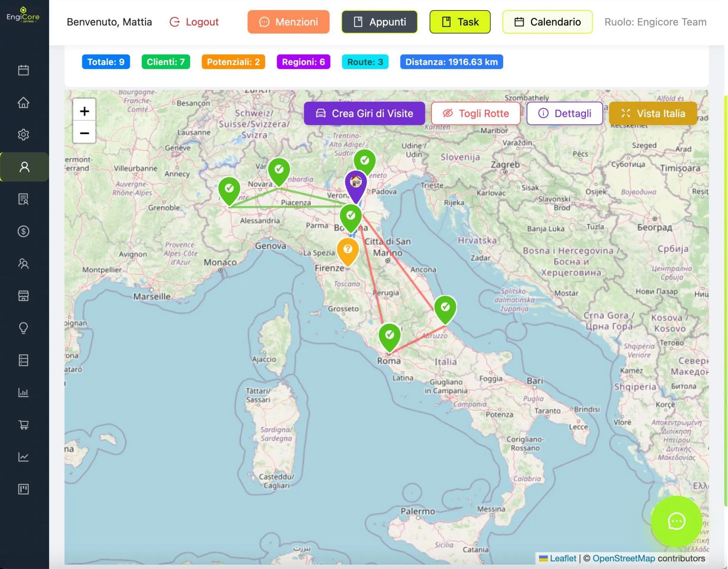Click Crea Giri di Visite button
This screenshot has width=728, height=569.
click(x=364, y=114)
